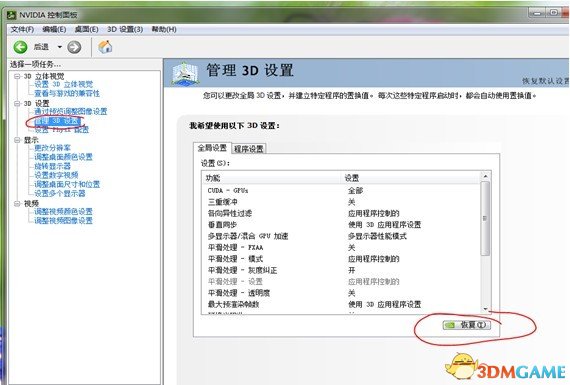This screenshot has width=570, height=385.
Task: Click the grey Forward arrow icon
Action: 74,47
